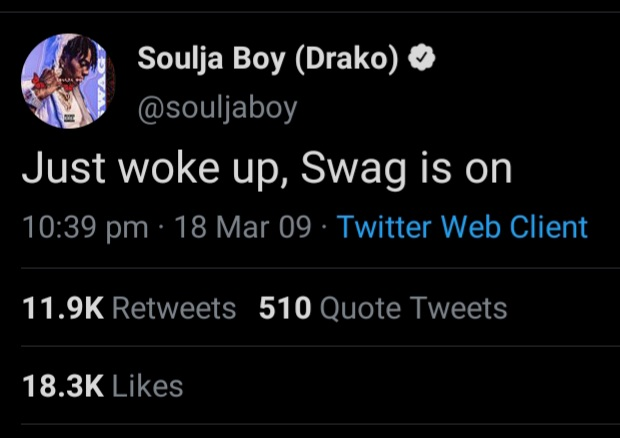
Task: Click the divider line above the Retweets row
Action: point(320,268)
